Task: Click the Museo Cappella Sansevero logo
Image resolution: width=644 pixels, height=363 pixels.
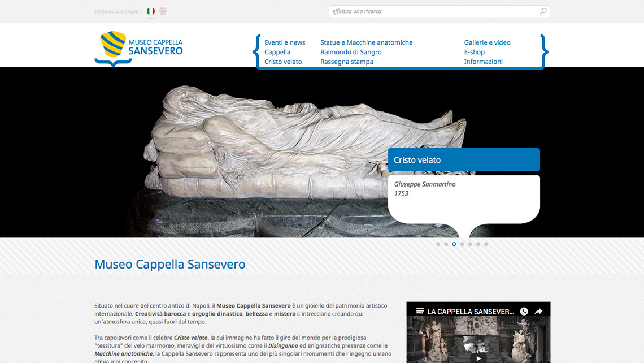Action: [139, 47]
